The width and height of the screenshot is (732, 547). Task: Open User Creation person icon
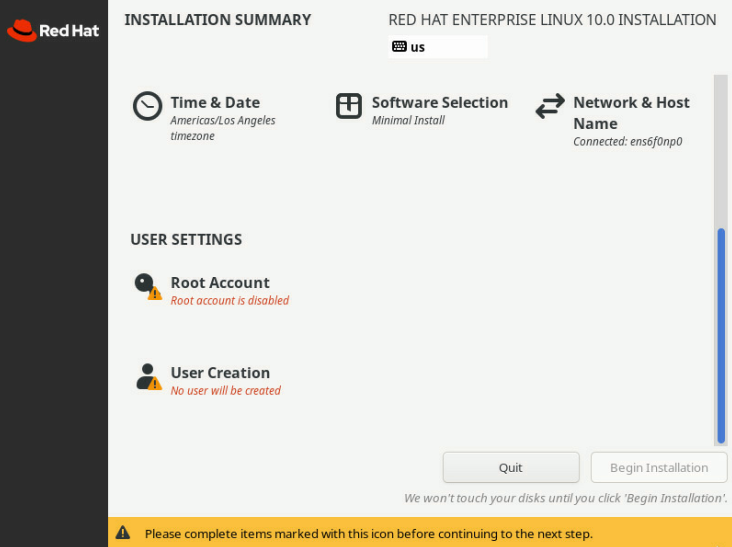coord(148,377)
